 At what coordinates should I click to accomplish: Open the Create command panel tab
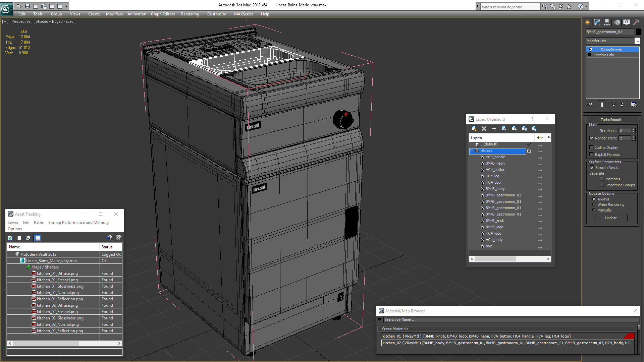(x=588, y=22)
